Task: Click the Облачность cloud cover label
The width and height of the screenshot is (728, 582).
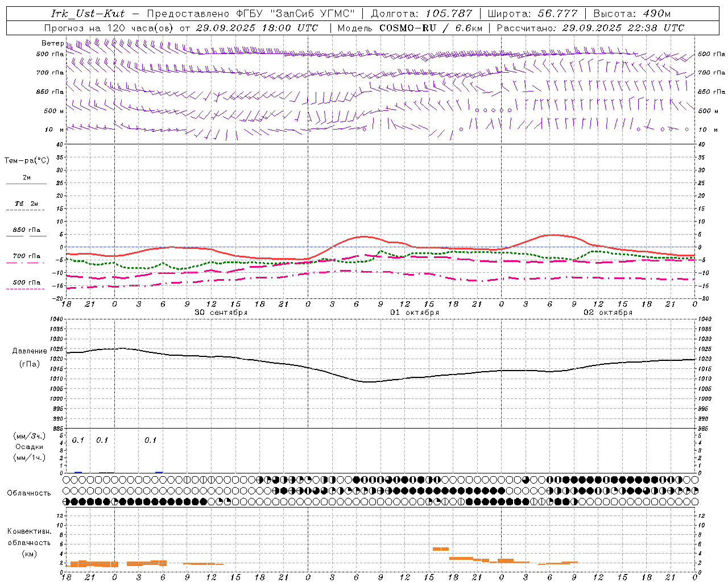Action: pos(29,493)
